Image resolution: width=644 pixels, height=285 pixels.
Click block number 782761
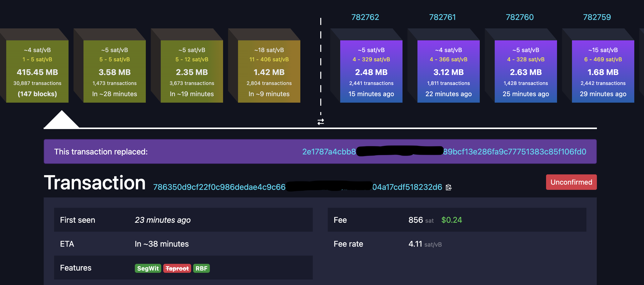point(442,17)
